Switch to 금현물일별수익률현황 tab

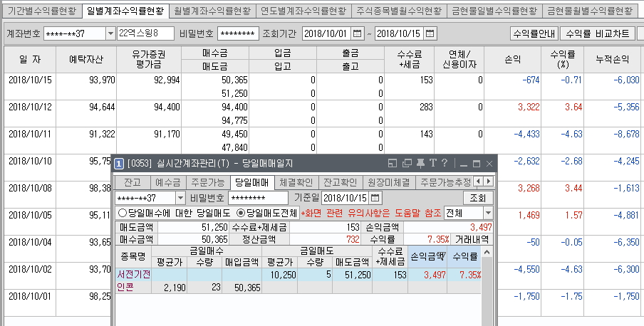point(494,11)
